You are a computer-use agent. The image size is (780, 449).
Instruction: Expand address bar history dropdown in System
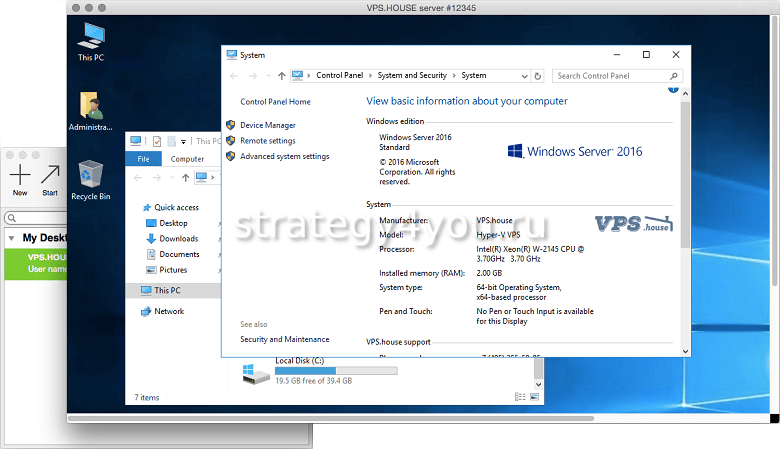tap(524, 75)
